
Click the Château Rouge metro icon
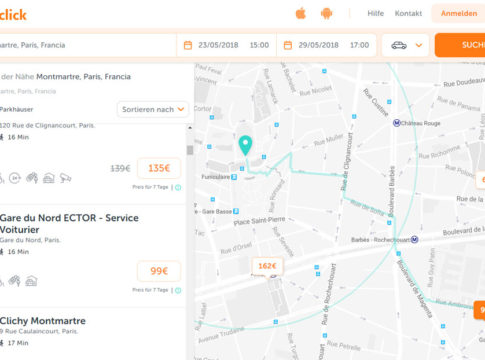coord(396,123)
